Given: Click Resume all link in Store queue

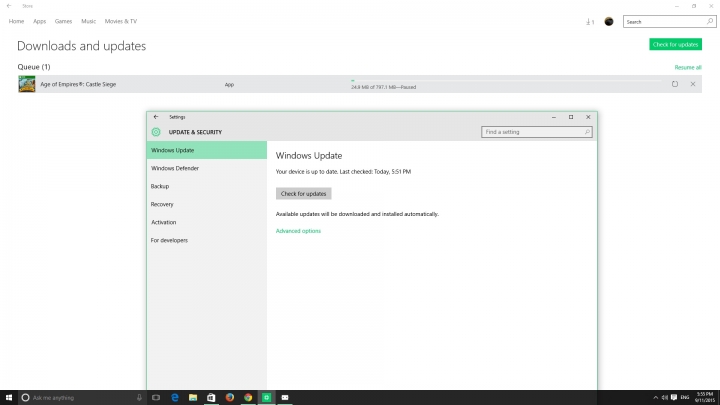Looking at the screenshot, I should 688,67.
